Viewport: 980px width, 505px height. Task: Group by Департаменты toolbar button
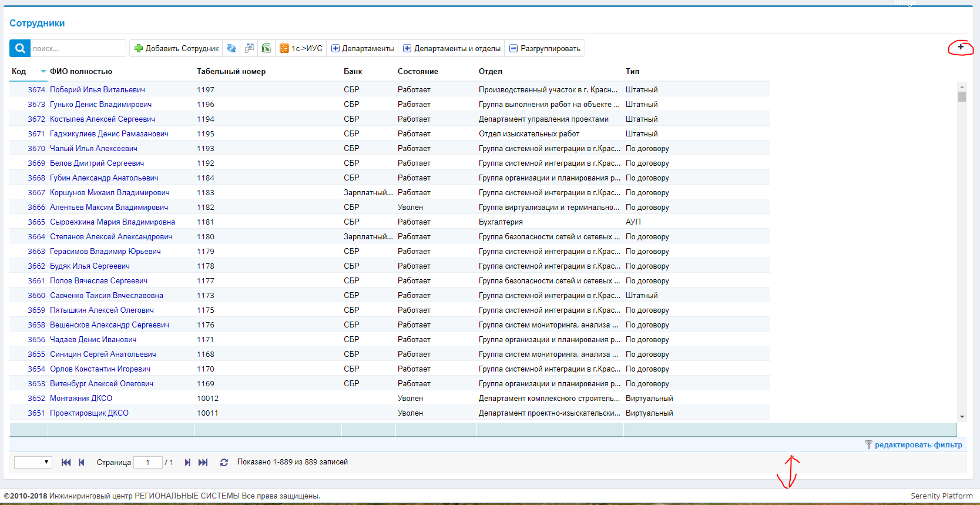tap(363, 48)
